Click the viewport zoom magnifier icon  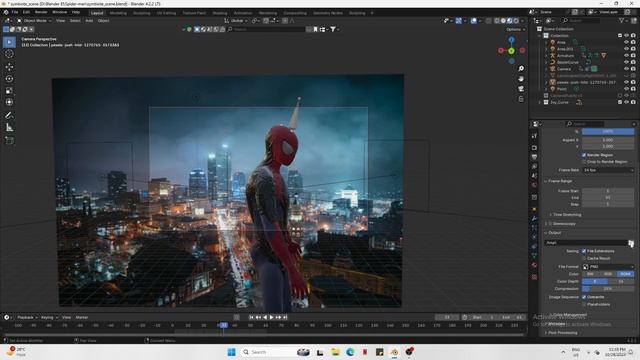click(521, 69)
